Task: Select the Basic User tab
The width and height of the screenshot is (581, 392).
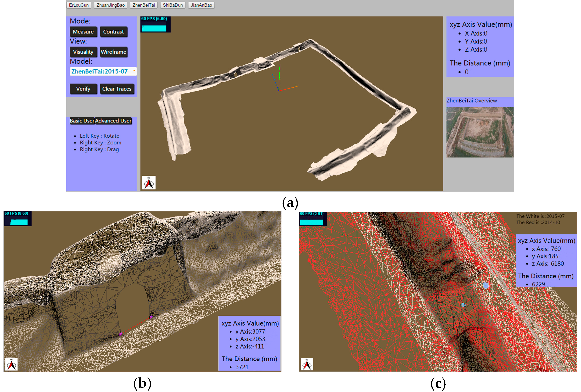Action: click(82, 121)
